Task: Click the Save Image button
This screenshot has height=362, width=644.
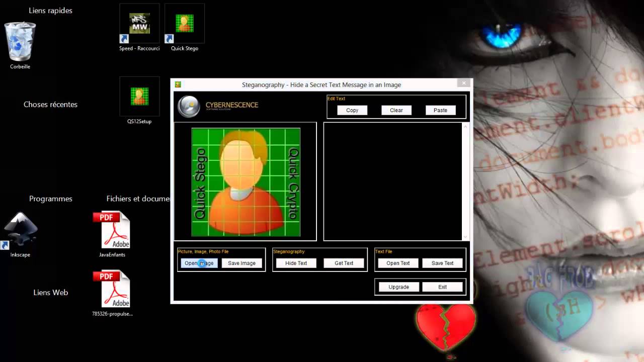Action: point(242,263)
